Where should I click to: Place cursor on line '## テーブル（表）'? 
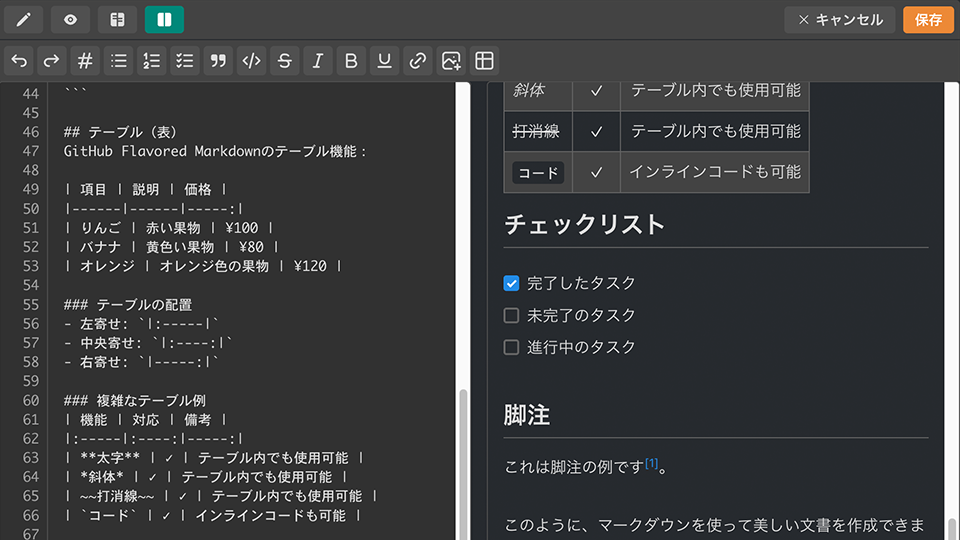pos(121,132)
